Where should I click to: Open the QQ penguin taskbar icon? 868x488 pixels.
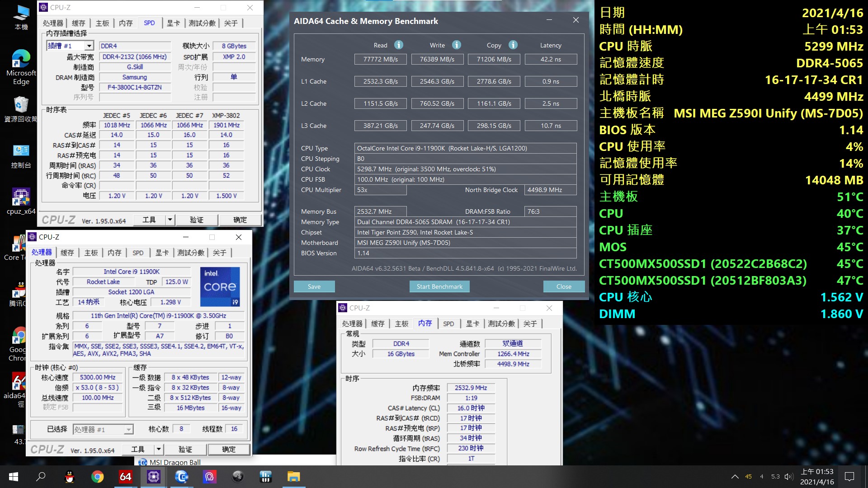pos(69,477)
